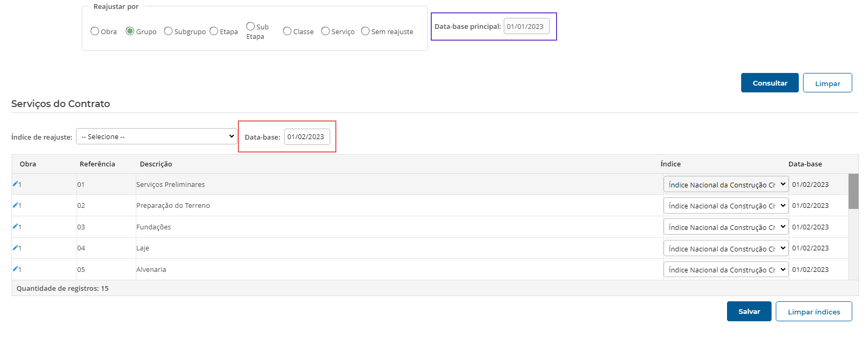Select the Subgrupo radio option
The width and height of the screenshot is (868, 337).
168,31
